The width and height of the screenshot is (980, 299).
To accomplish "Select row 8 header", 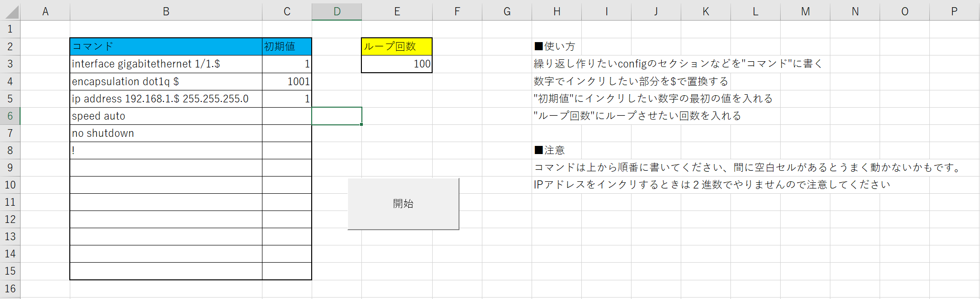I will [10, 150].
